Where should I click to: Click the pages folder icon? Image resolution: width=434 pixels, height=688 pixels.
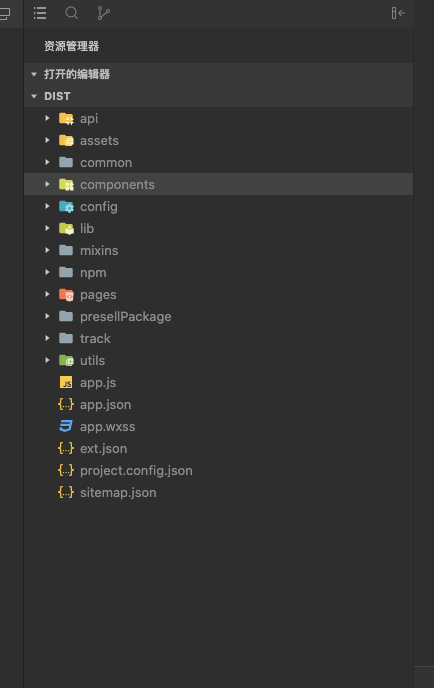coord(66,294)
